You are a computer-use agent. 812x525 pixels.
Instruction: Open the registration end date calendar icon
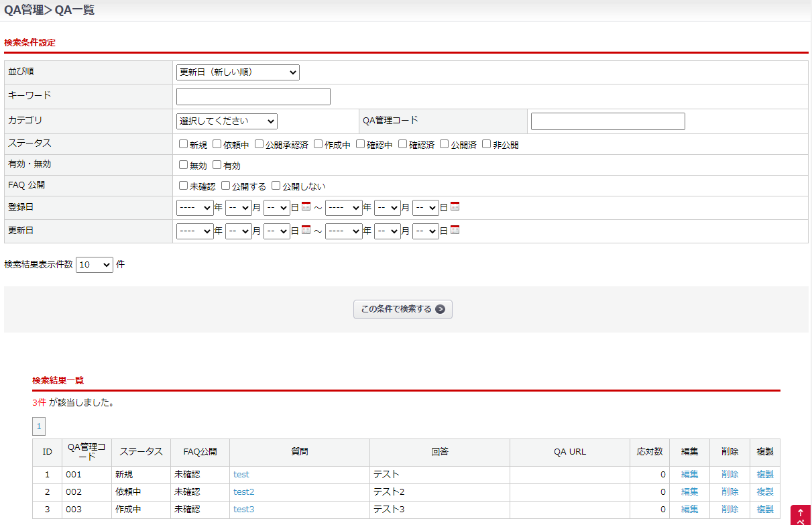(455, 207)
